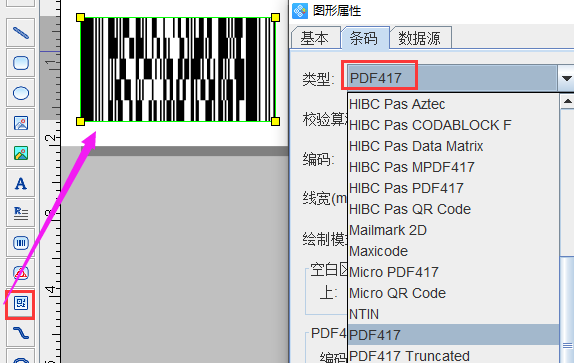Choose NTIN barcode type
The width and height of the screenshot is (574, 363).
453,314
